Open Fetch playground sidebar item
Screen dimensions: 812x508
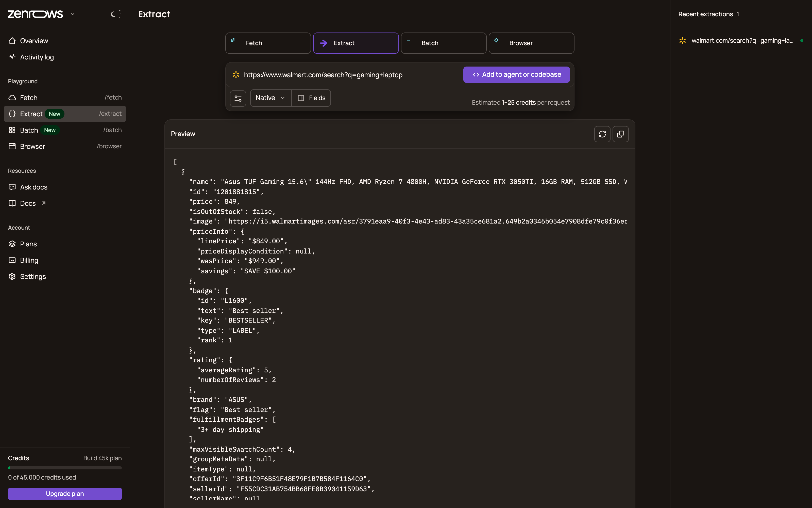pyautogui.click(x=65, y=98)
